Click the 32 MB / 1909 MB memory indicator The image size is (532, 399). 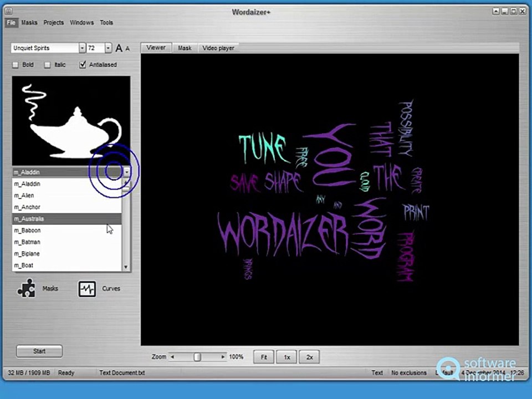[29, 372]
